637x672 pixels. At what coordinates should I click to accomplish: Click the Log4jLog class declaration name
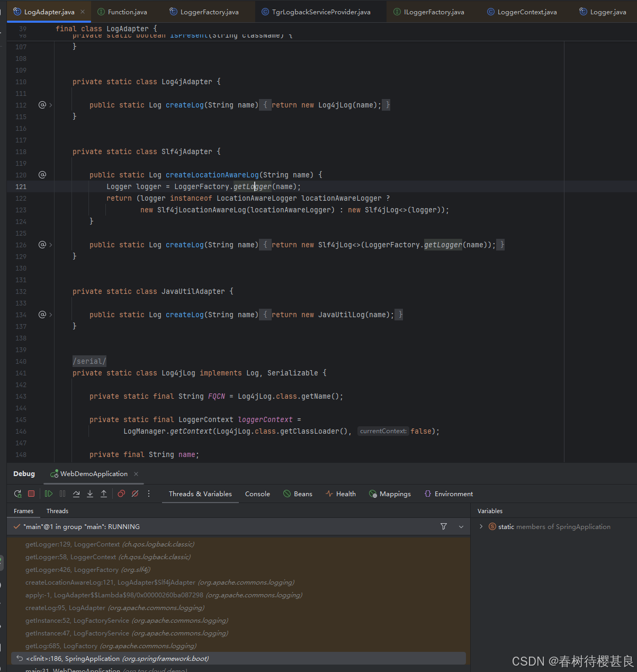178,373
